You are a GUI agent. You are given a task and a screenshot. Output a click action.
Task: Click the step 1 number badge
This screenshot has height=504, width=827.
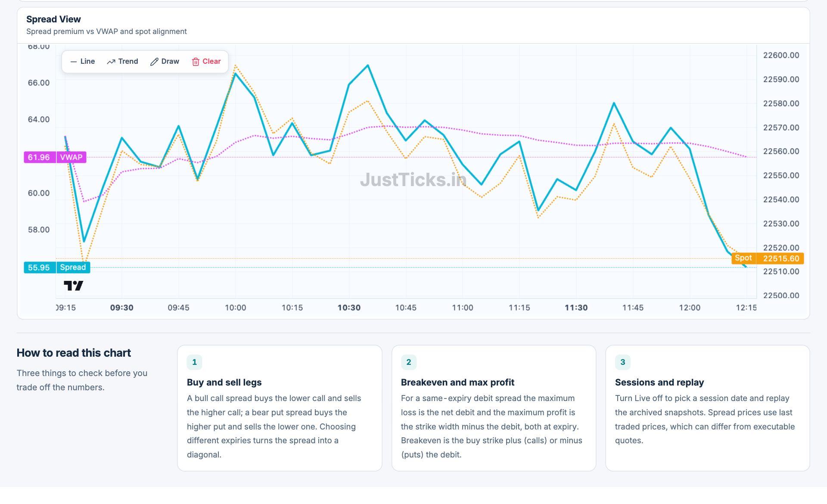coord(194,362)
